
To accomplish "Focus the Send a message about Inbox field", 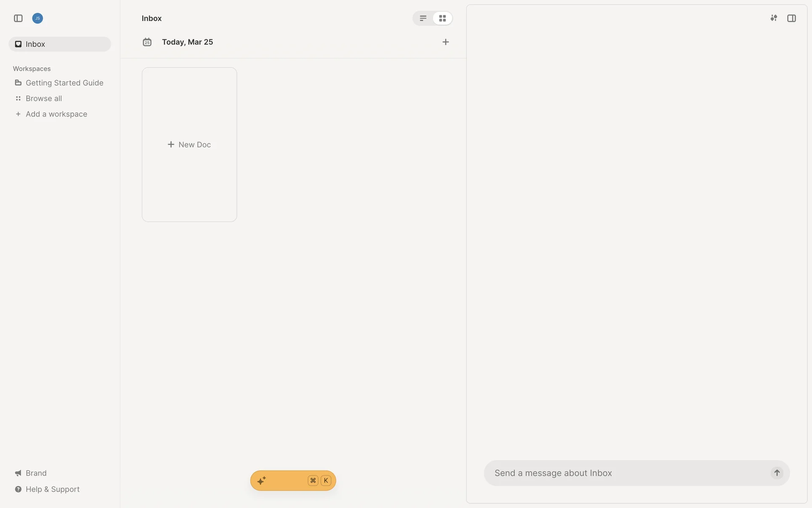I will (626, 473).
